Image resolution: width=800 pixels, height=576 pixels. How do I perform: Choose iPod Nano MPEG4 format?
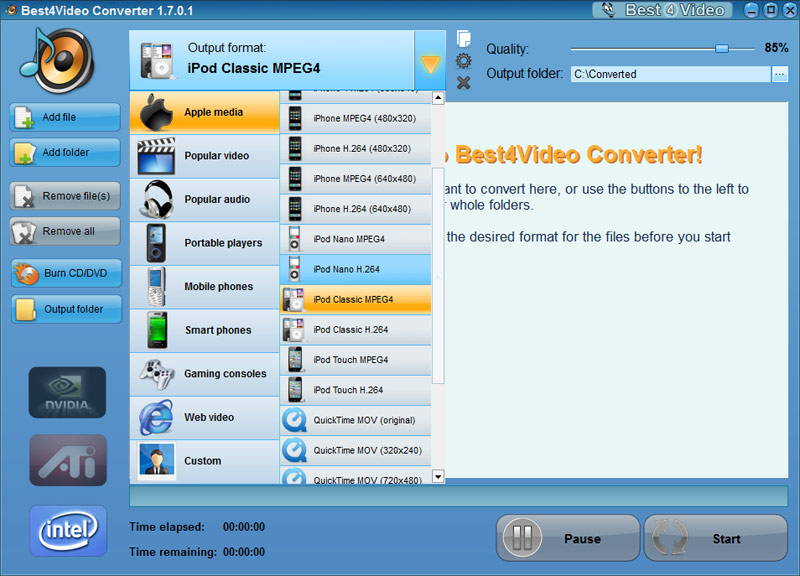[x=356, y=239]
